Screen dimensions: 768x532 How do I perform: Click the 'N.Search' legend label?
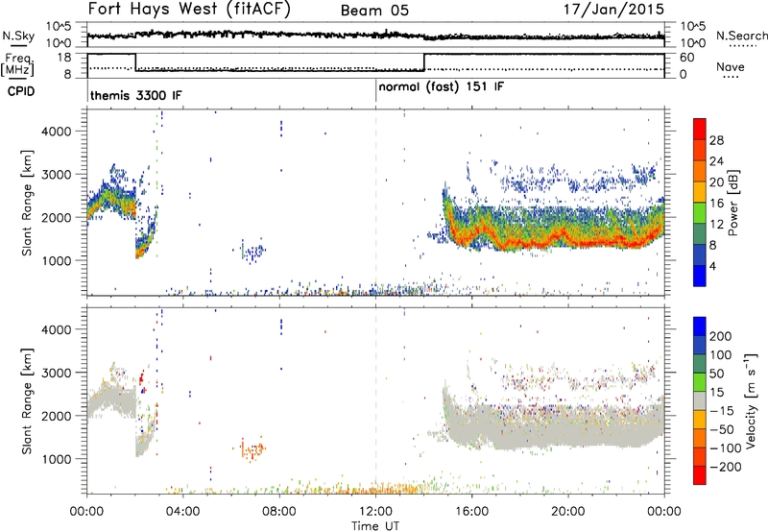coord(741,36)
